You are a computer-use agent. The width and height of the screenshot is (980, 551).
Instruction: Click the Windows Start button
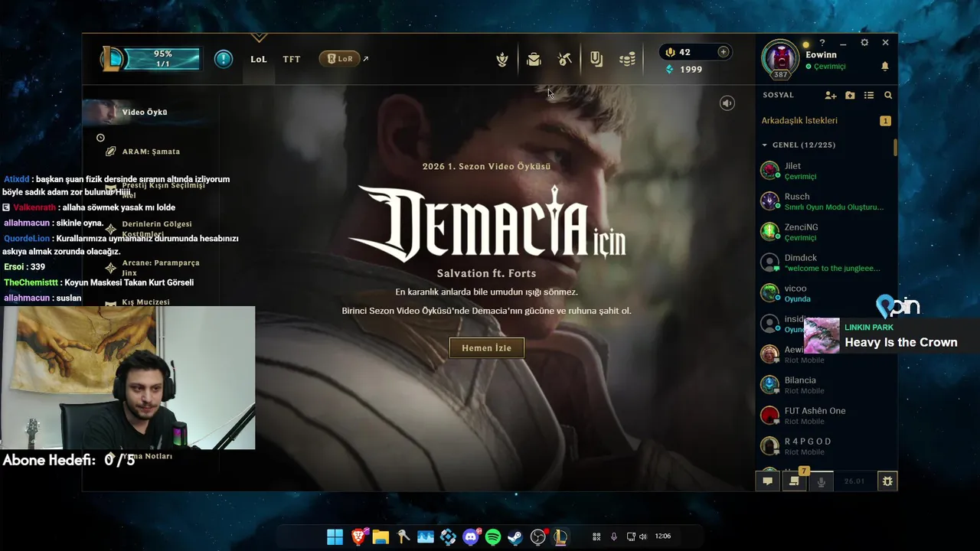click(x=335, y=537)
